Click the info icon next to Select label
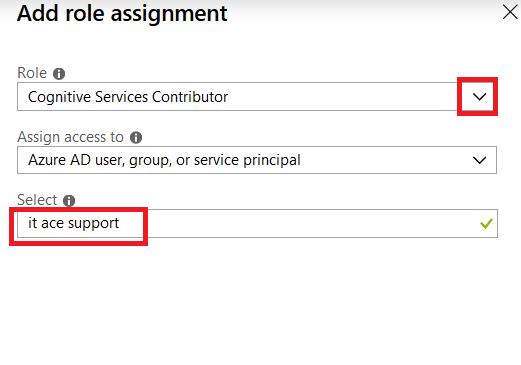Screen dimensions: 521x365 point(69,201)
